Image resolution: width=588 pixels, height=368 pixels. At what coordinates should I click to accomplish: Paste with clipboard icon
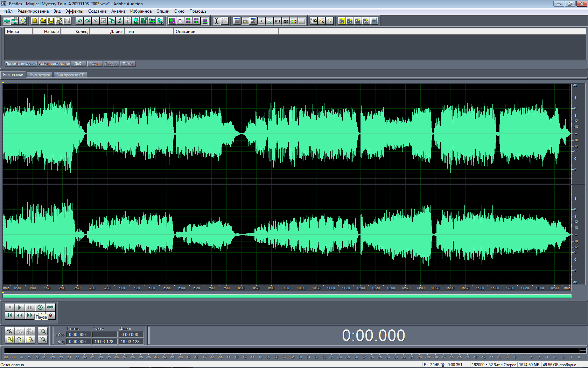(128, 21)
